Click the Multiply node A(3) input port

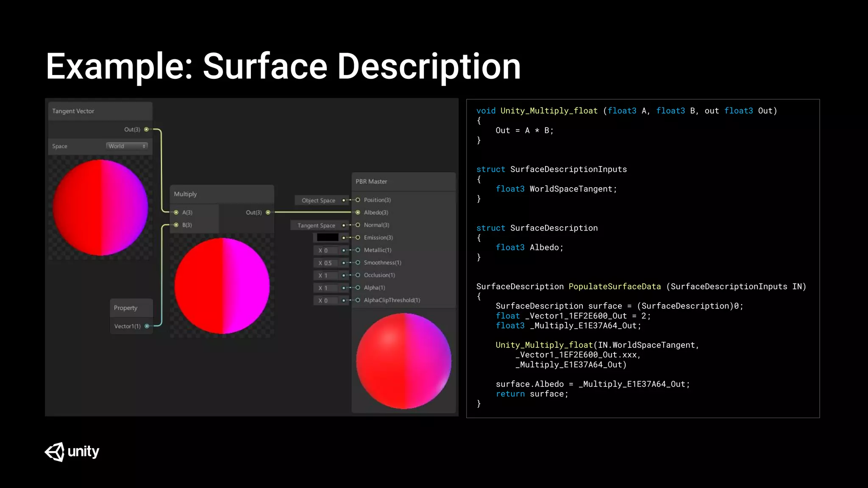176,212
